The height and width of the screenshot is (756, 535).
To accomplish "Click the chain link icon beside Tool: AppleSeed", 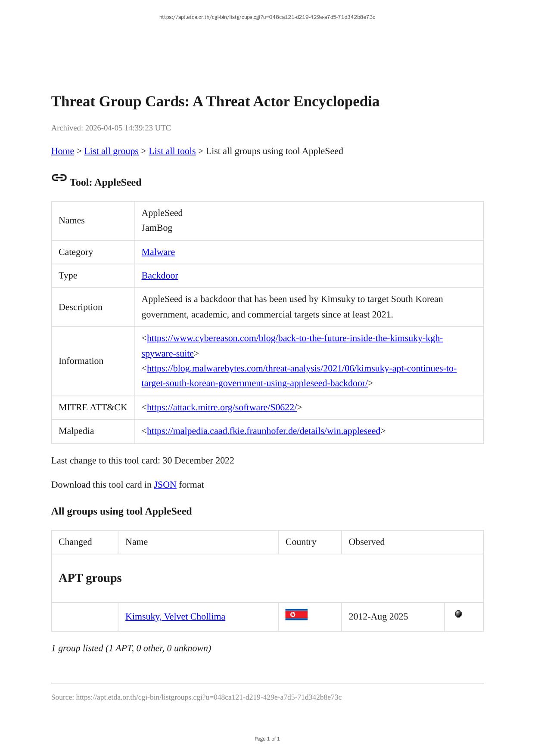I will point(59,178).
